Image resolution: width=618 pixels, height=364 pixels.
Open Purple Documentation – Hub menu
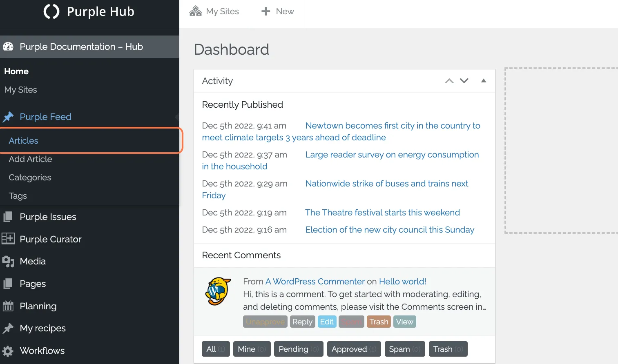tap(89, 47)
